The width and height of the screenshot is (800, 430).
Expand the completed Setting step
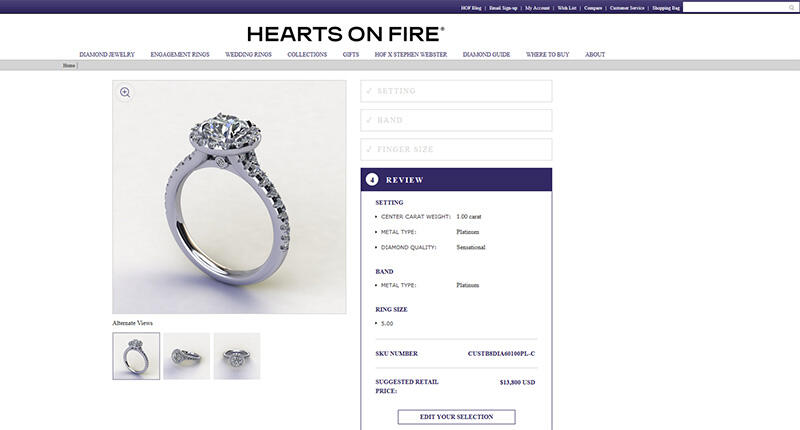pos(456,91)
